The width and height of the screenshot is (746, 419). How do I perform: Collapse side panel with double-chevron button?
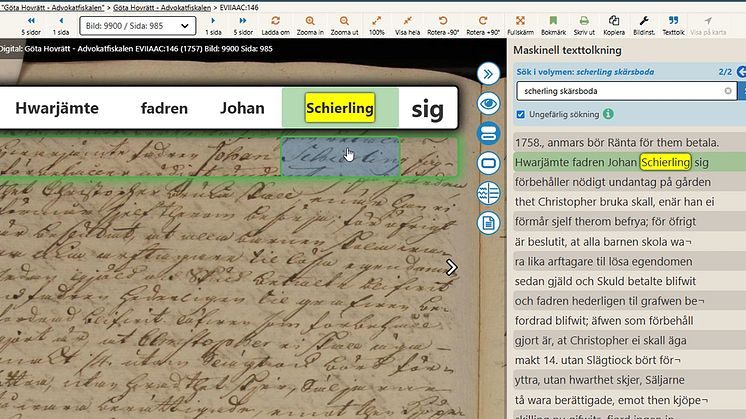[x=488, y=73]
